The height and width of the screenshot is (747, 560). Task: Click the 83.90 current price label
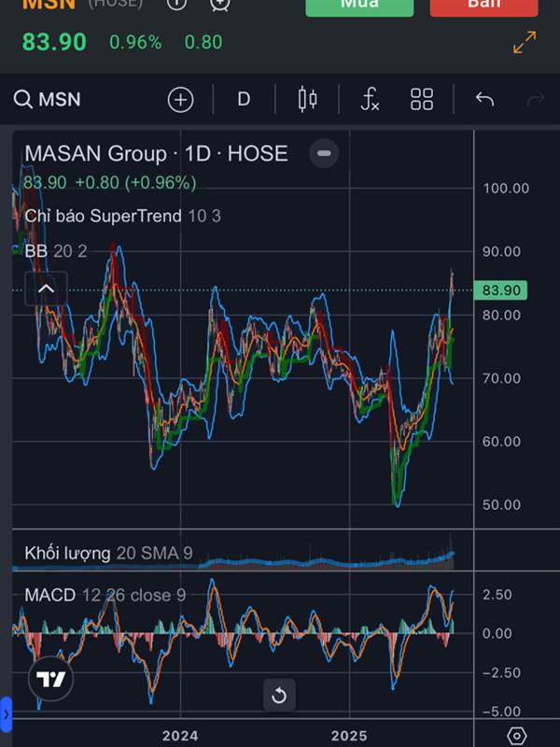500,290
